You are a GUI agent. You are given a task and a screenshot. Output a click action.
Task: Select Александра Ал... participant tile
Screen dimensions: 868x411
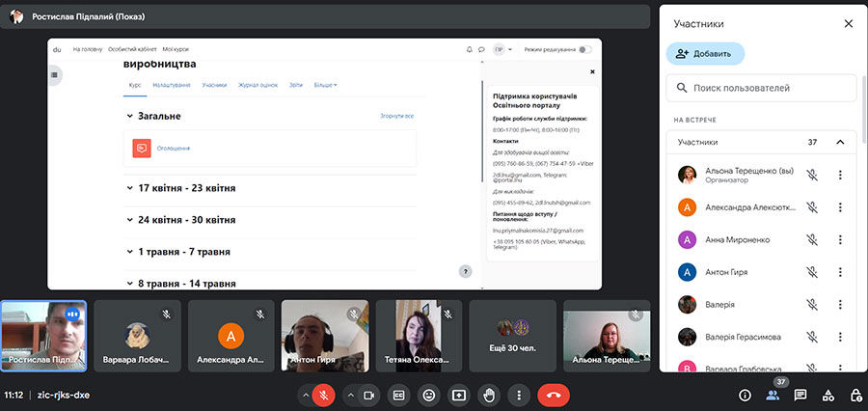coord(231,336)
